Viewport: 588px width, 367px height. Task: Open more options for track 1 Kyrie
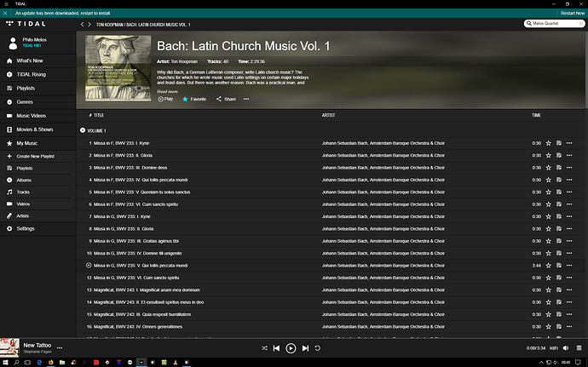pyautogui.click(x=569, y=143)
